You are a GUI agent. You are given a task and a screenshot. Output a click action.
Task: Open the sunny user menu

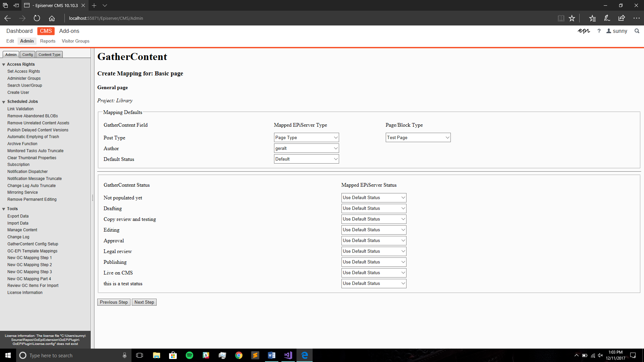pos(617,31)
